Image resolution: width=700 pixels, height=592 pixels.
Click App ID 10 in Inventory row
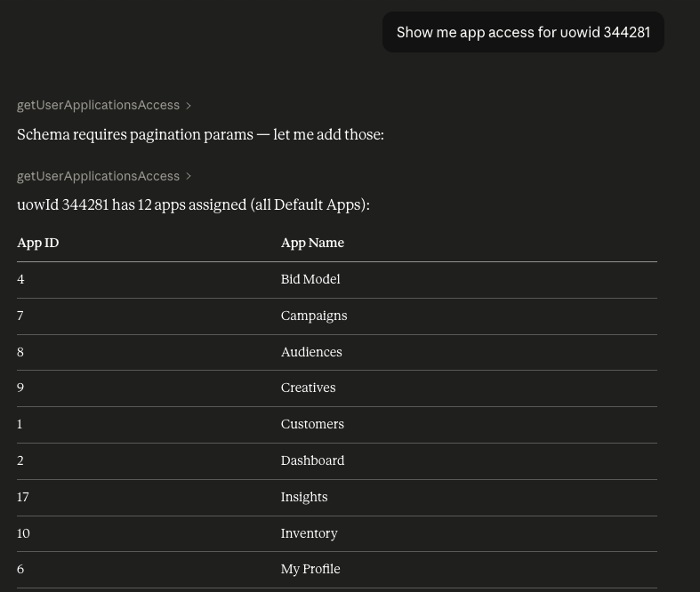coord(23,533)
